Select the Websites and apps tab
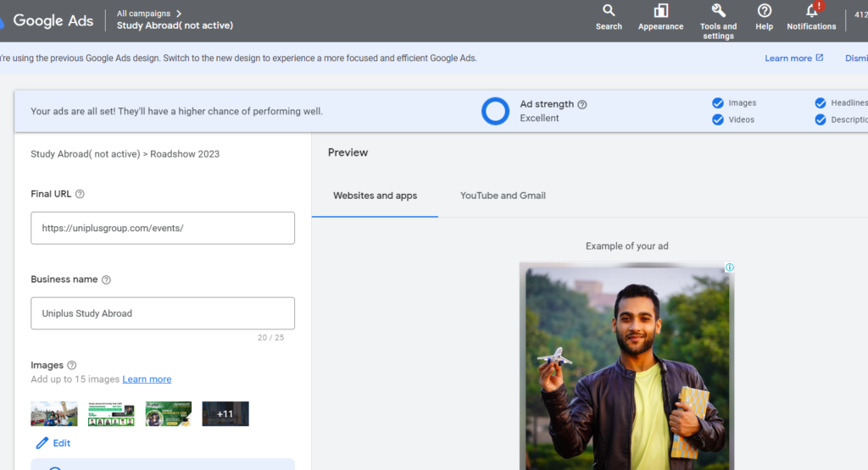 pyautogui.click(x=375, y=196)
